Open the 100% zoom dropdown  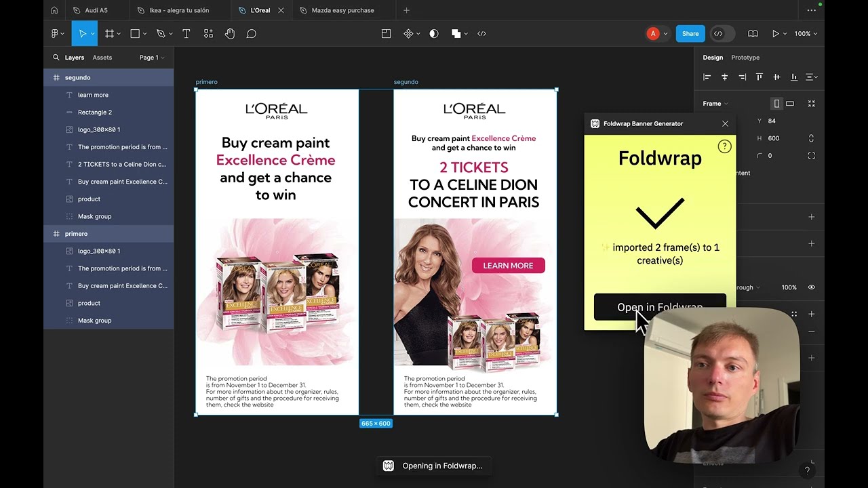pos(806,33)
